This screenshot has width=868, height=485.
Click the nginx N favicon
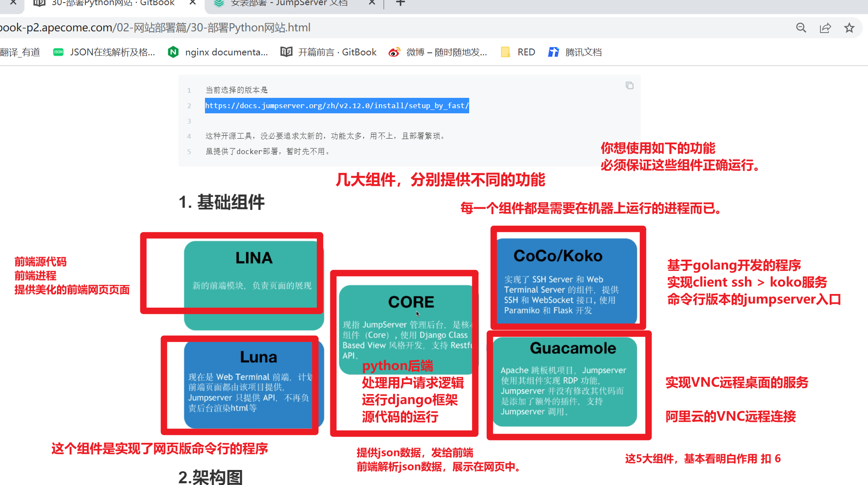pos(173,52)
